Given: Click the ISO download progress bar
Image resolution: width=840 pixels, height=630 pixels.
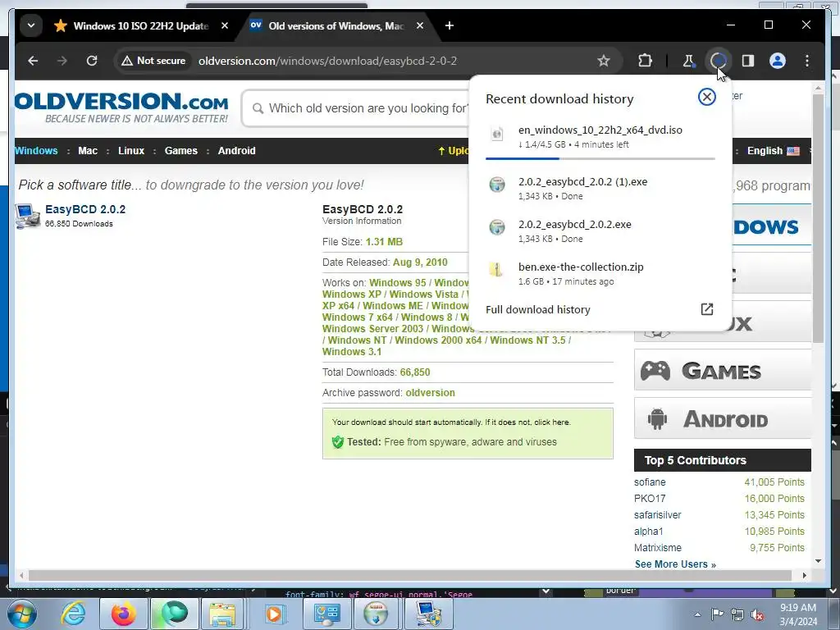Looking at the screenshot, I should [x=600, y=158].
